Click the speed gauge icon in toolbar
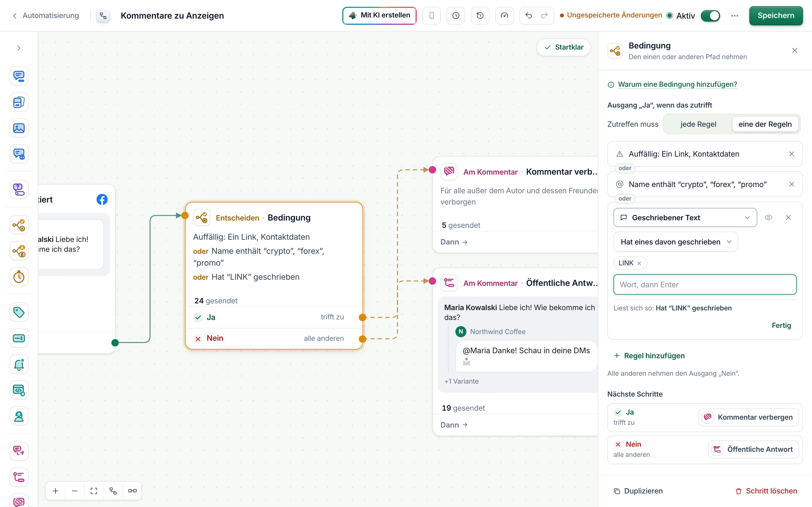The width and height of the screenshot is (812, 507). [504, 15]
